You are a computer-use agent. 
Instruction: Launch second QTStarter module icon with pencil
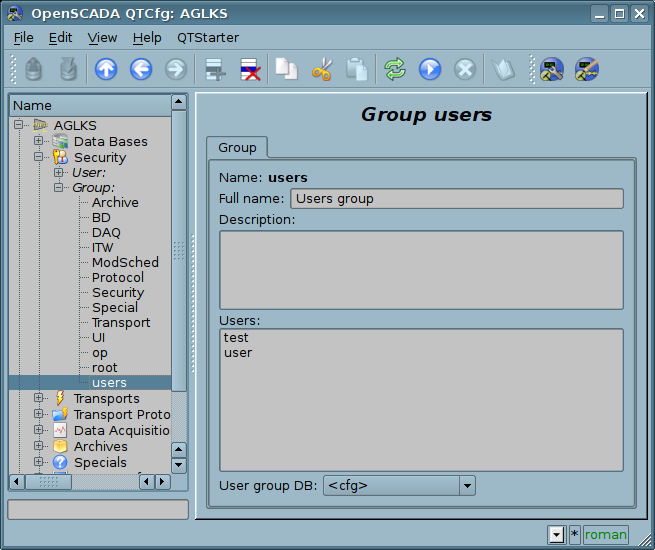tap(586, 69)
